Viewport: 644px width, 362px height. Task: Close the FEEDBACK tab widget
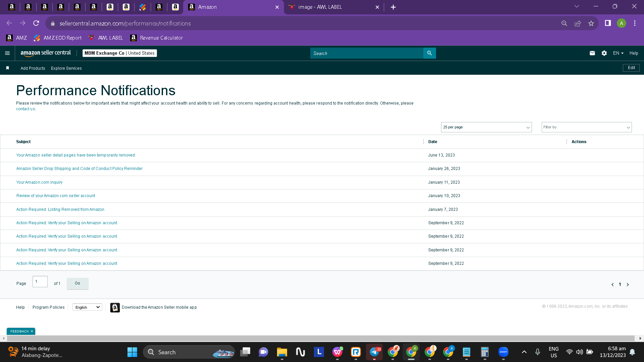pyautogui.click(x=32, y=331)
